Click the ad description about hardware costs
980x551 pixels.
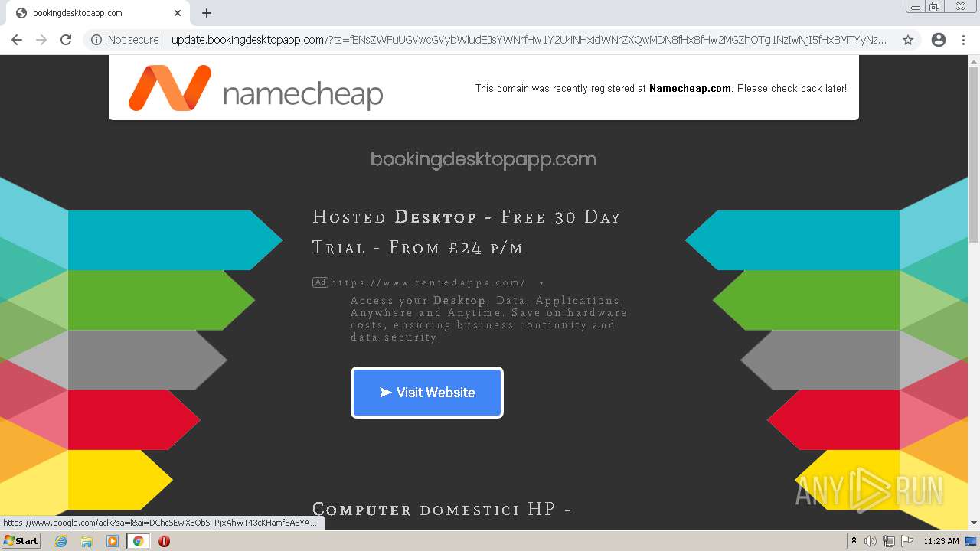coord(488,318)
